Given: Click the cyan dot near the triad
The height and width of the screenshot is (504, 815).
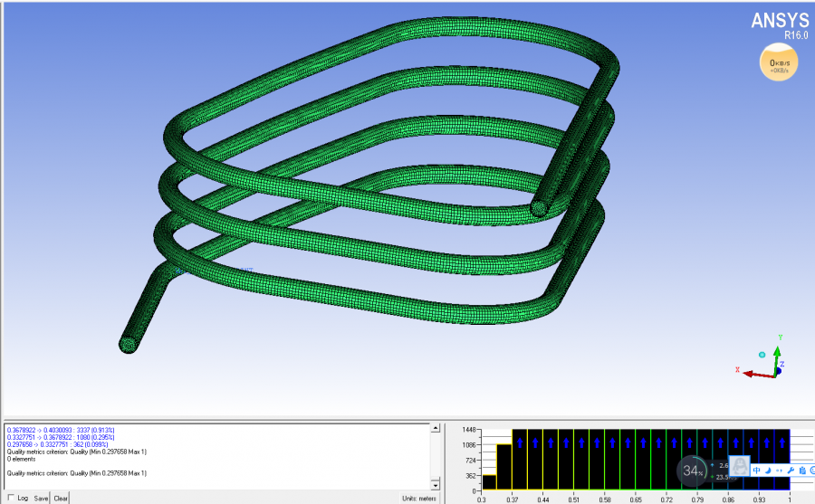Looking at the screenshot, I should (x=762, y=355).
